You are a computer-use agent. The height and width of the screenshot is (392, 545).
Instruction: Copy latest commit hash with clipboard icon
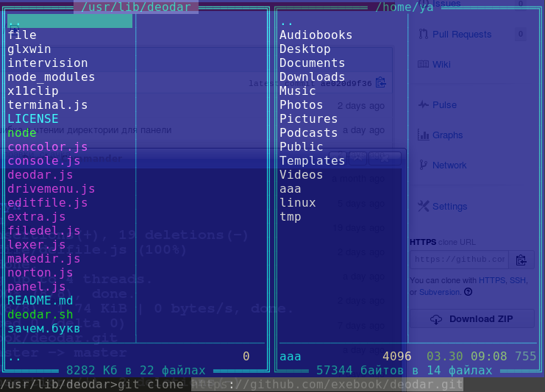(x=381, y=82)
